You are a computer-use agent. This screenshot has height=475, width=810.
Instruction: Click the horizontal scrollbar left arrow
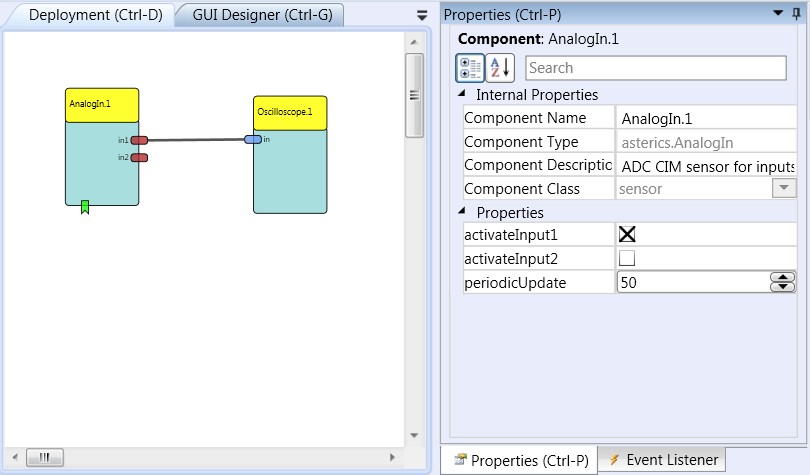tap(15, 457)
